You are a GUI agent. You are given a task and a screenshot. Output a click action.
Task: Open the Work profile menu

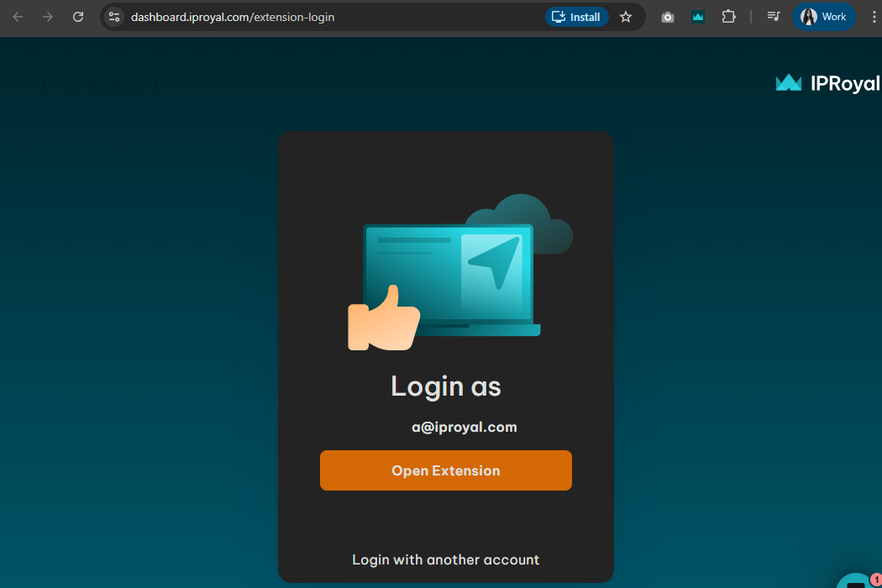(823, 17)
